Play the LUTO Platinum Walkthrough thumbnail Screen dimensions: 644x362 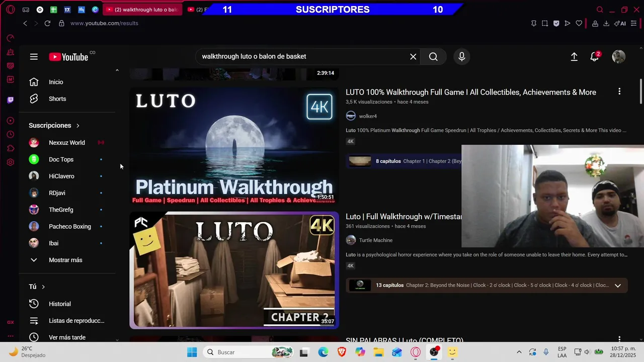234,146
